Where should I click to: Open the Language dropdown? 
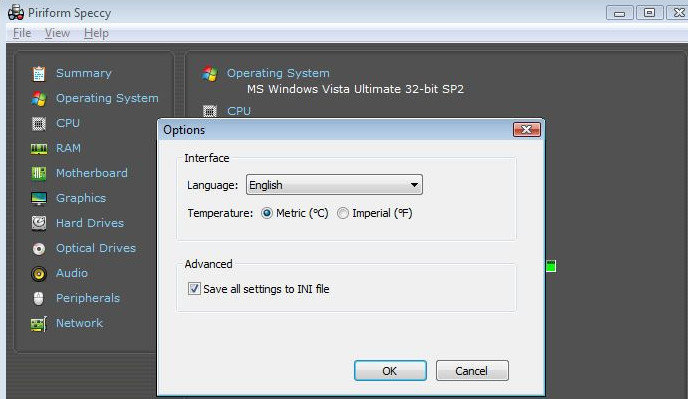coord(334,185)
